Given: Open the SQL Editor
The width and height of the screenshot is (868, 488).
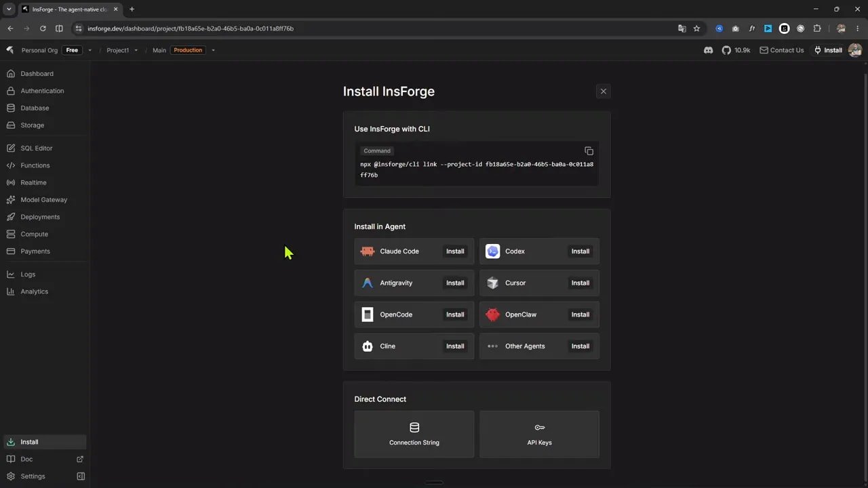Looking at the screenshot, I should (45, 148).
